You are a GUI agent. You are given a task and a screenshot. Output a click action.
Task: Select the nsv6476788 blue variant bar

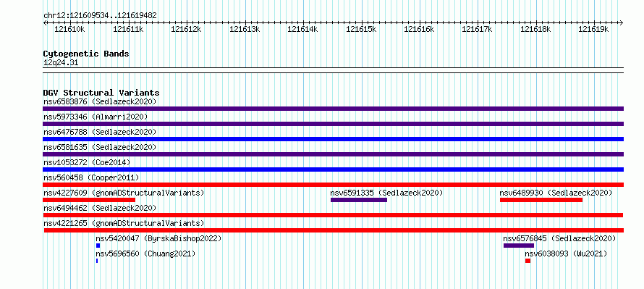tap(333, 139)
